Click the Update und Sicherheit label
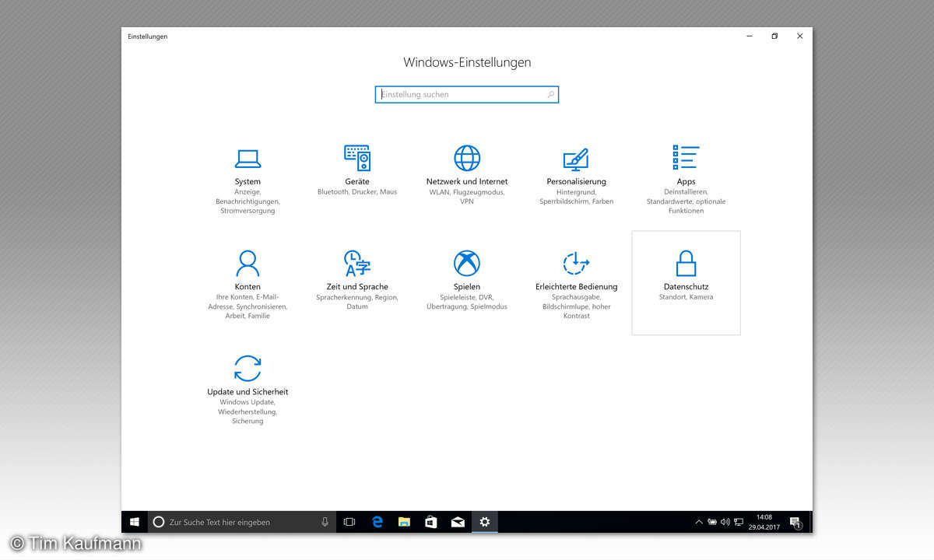Image resolution: width=934 pixels, height=560 pixels. 248,392
